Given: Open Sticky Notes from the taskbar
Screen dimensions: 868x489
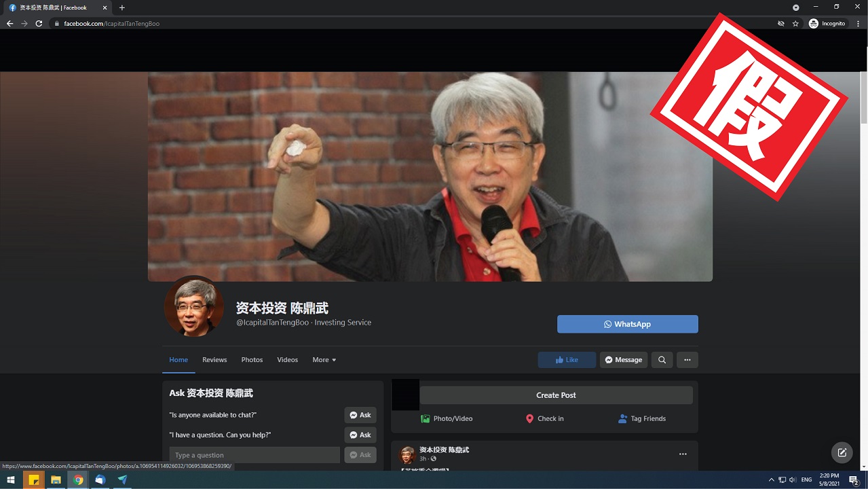Looking at the screenshot, I should pyautogui.click(x=33, y=479).
